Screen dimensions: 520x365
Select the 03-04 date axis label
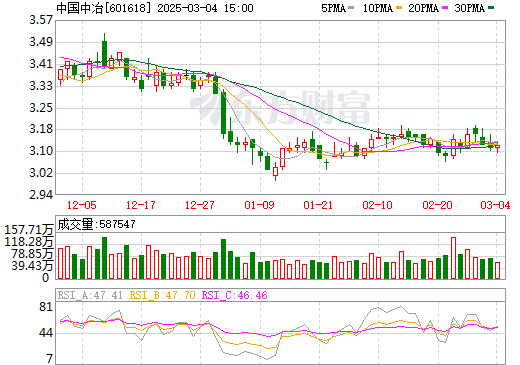click(495, 205)
